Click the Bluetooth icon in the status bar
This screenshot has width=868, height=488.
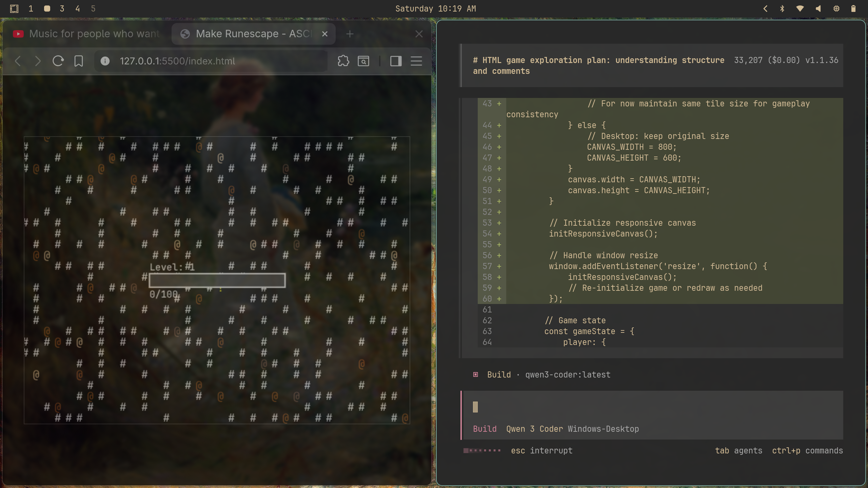pos(782,8)
